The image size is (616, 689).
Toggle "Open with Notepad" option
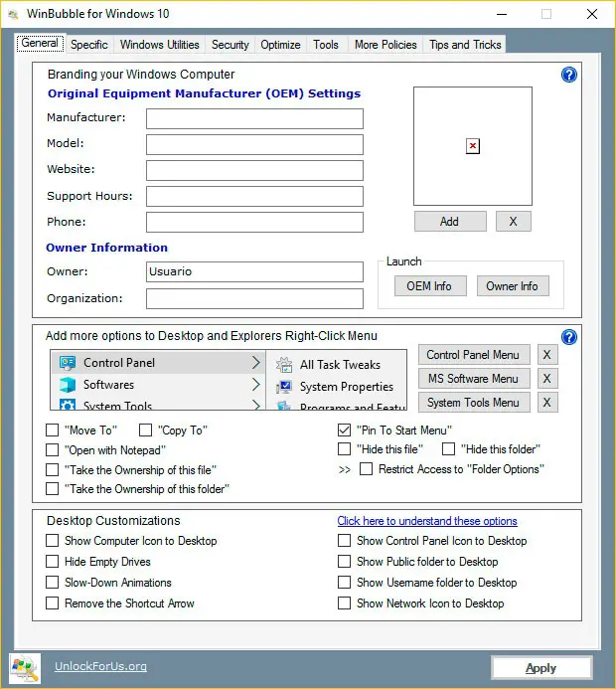[53, 450]
